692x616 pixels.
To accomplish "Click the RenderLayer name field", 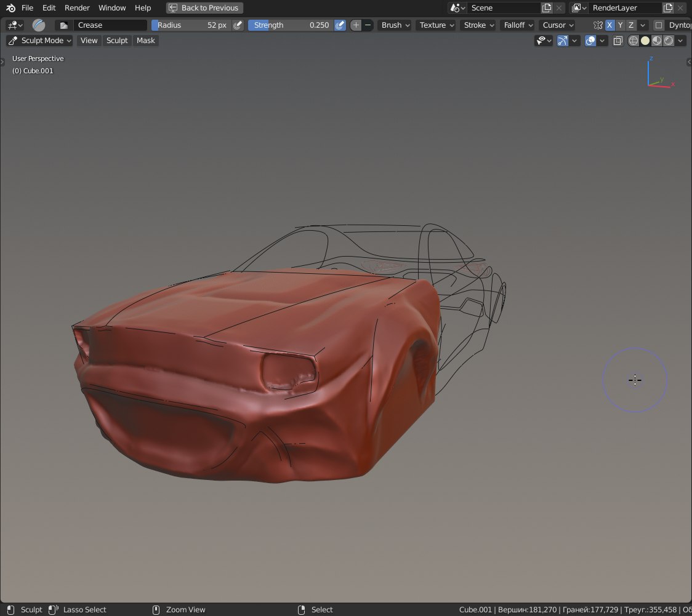I will [x=626, y=8].
